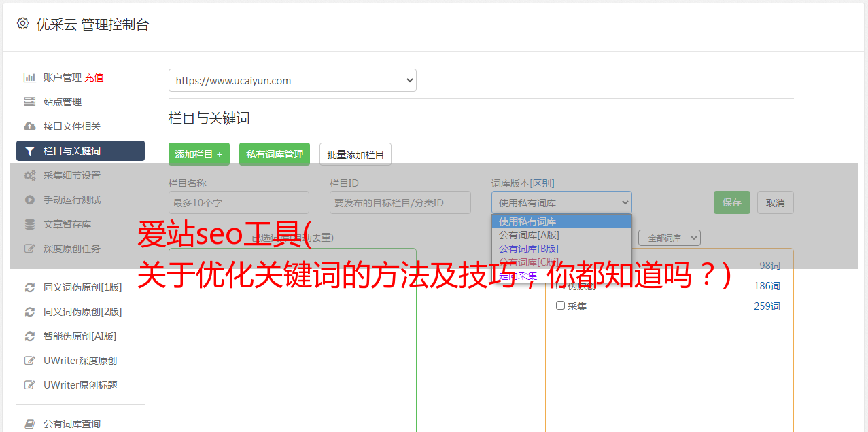Click the 栏目名称 input field
The width and height of the screenshot is (868, 432).
pyautogui.click(x=239, y=202)
